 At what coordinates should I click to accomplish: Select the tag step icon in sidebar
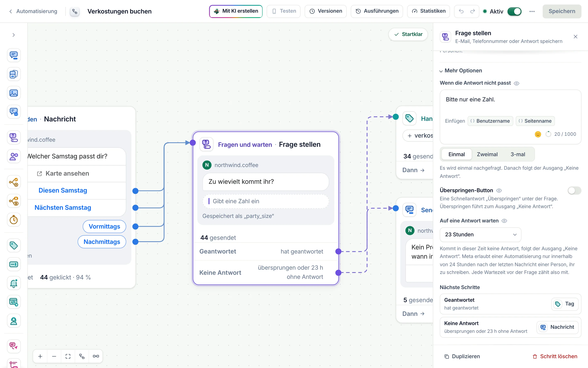tap(14, 245)
